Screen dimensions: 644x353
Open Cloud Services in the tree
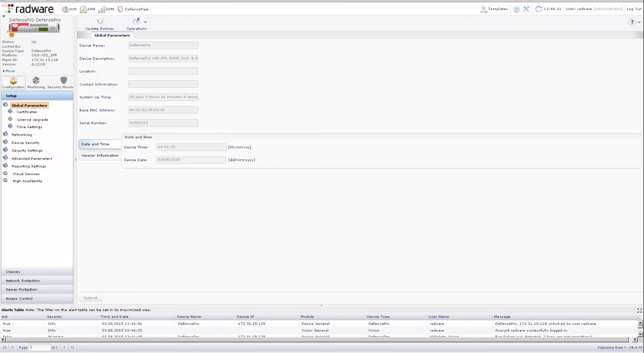pyautogui.click(x=26, y=174)
